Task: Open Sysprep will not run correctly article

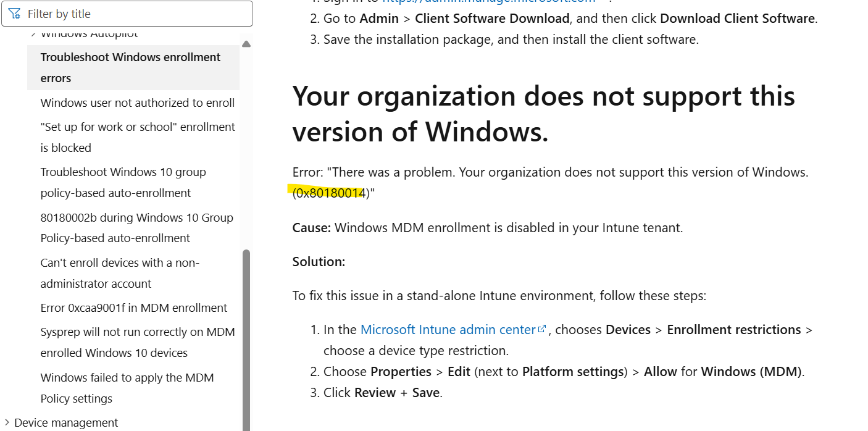Action: [x=137, y=342]
